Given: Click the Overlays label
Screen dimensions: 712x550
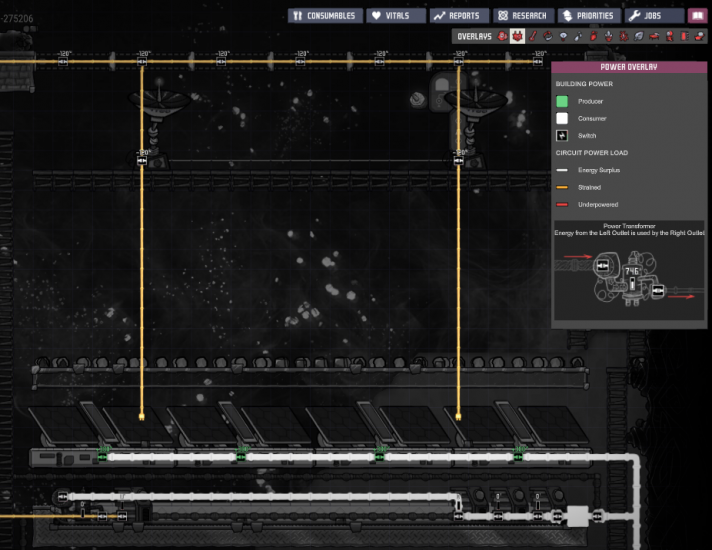Looking at the screenshot, I should pyautogui.click(x=474, y=36).
